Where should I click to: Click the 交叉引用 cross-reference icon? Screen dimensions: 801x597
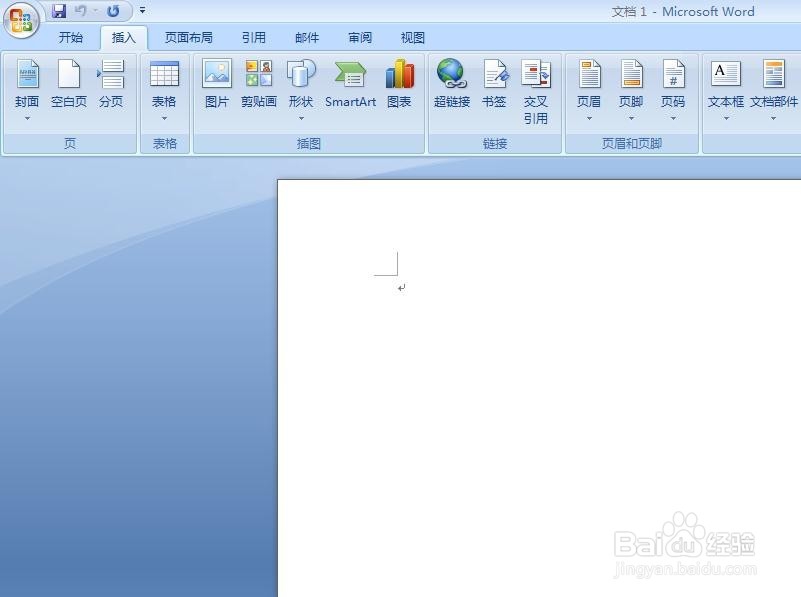click(535, 74)
